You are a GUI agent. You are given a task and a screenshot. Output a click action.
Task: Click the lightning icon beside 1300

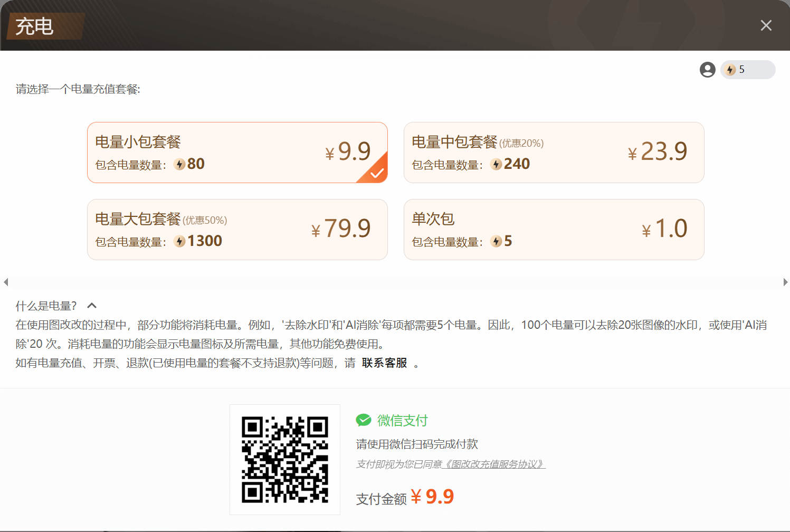pyautogui.click(x=179, y=241)
